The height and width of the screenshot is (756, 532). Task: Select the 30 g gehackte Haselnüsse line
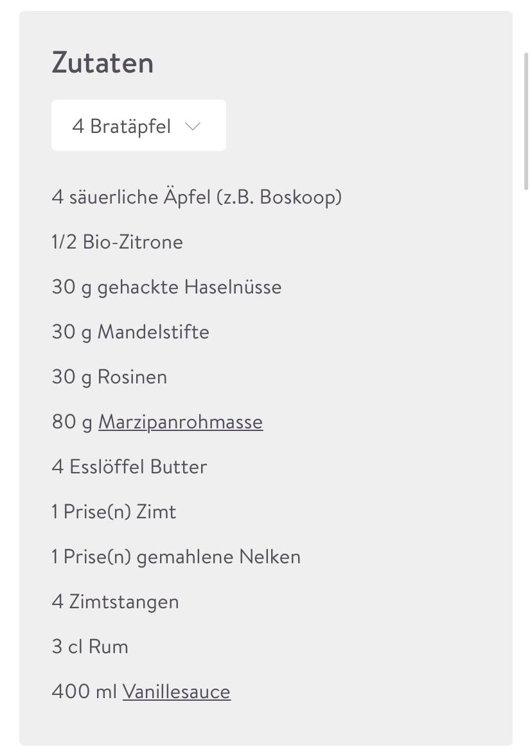point(166,287)
